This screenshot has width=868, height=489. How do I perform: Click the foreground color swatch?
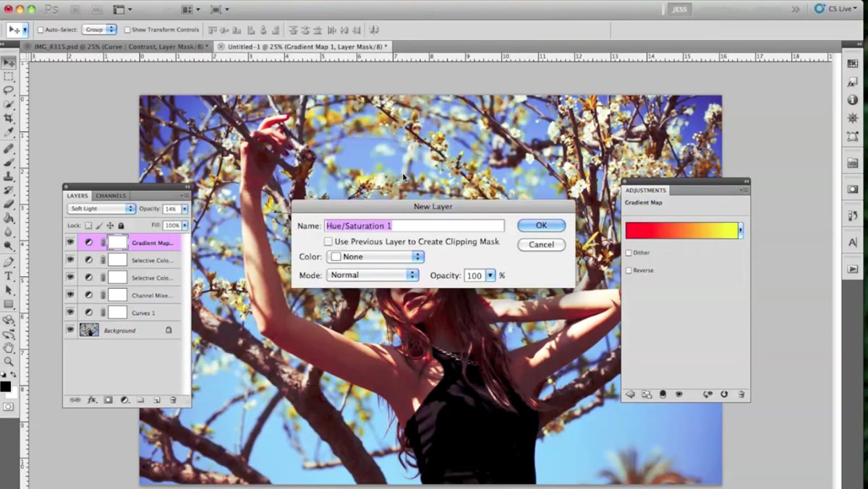click(6, 387)
